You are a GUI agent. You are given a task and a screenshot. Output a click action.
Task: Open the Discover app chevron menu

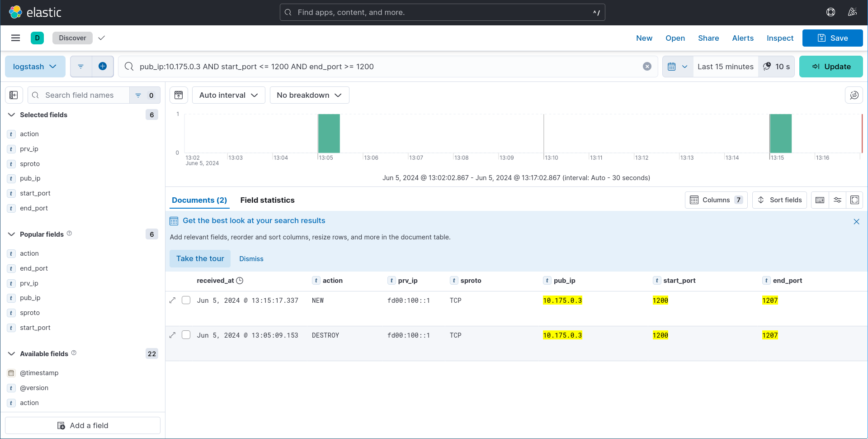[102, 38]
